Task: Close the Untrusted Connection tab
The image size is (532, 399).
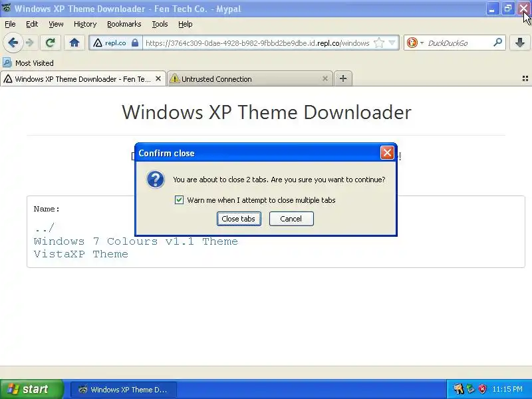Action: (x=325, y=78)
